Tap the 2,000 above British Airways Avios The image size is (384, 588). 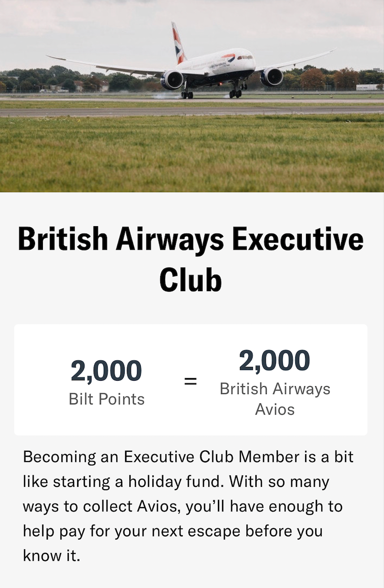click(x=275, y=361)
